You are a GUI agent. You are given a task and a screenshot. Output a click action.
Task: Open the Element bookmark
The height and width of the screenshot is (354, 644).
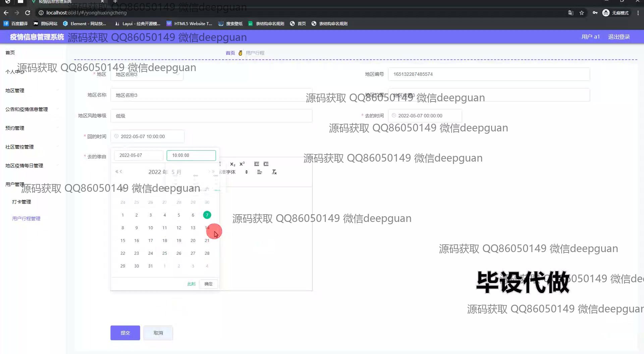85,23
